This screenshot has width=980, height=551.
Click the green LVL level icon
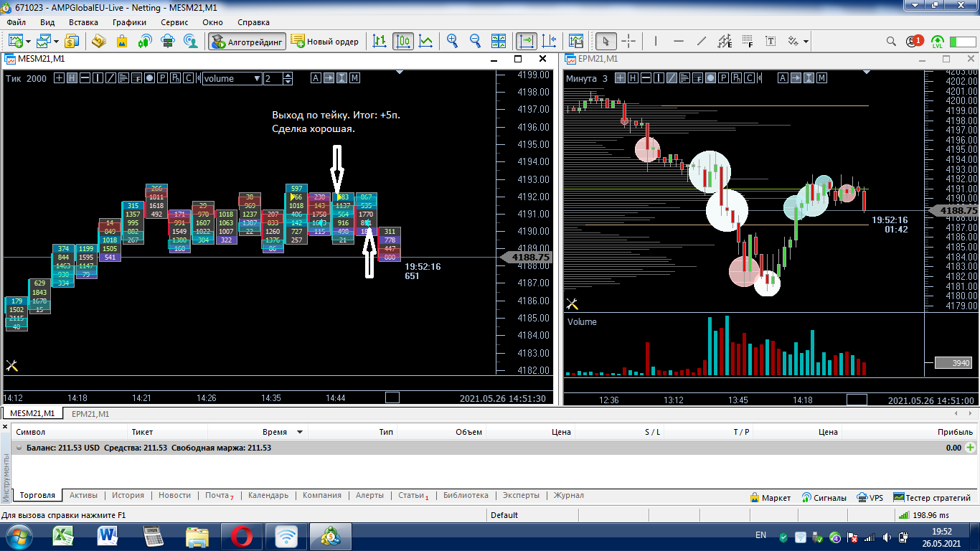coord(938,41)
